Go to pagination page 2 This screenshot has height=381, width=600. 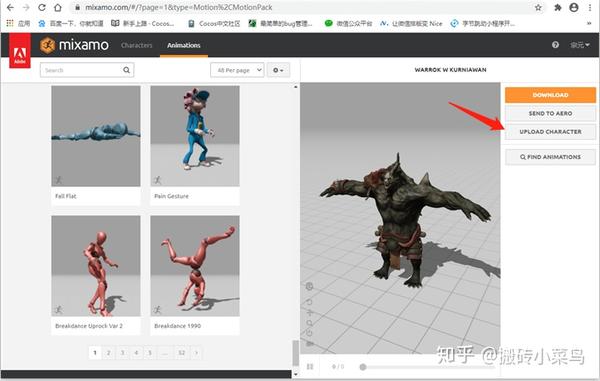click(x=109, y=353)
